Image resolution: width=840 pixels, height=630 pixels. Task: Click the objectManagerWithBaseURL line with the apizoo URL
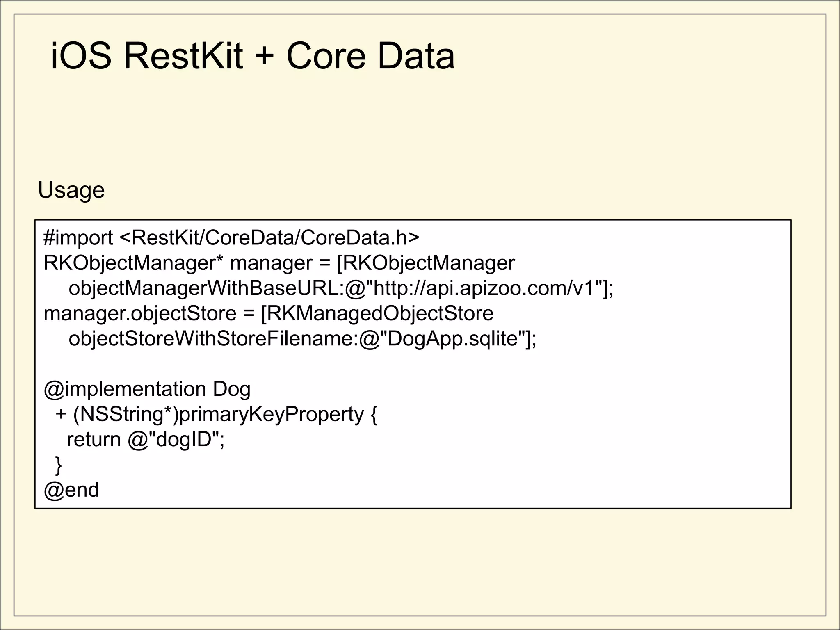tap(341, 288)
